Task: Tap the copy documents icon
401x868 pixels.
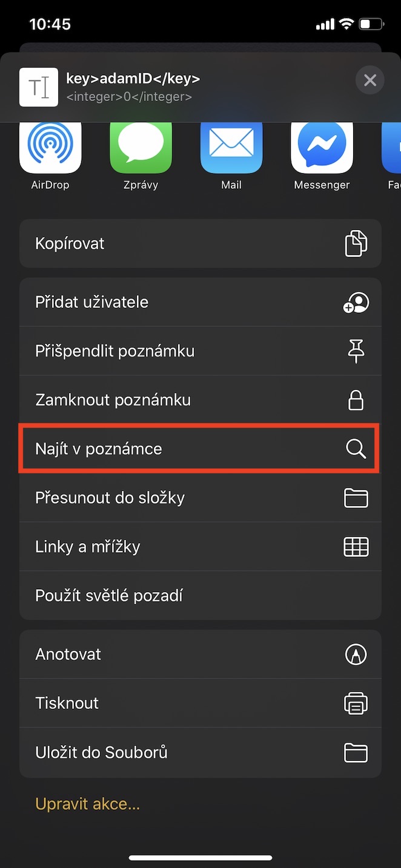Action: [356, 243]
